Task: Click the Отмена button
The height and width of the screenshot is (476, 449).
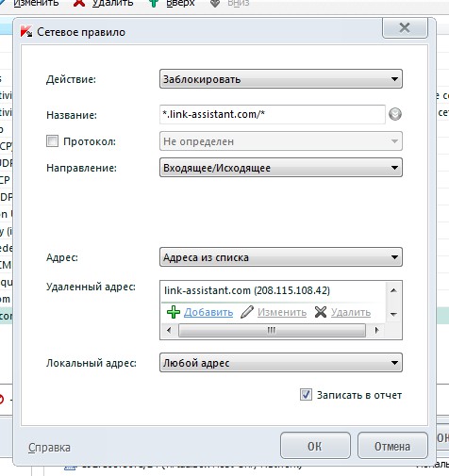Action: click(392, 446)
